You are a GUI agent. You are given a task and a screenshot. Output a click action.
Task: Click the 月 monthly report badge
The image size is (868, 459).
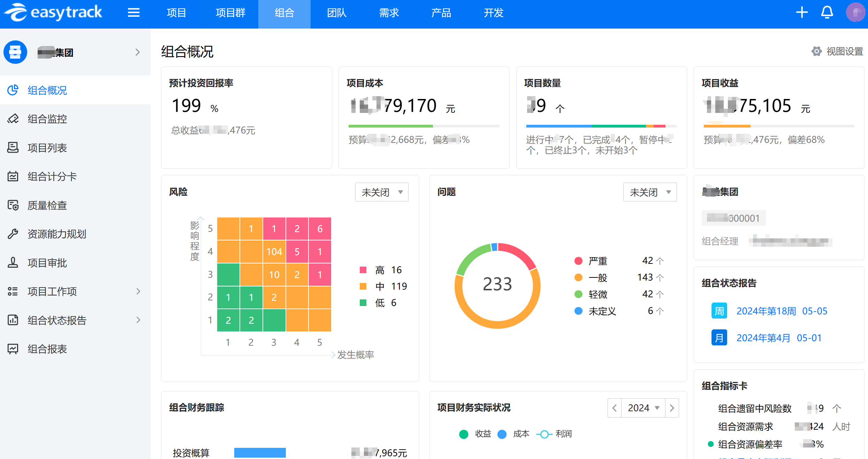point(719,338)
